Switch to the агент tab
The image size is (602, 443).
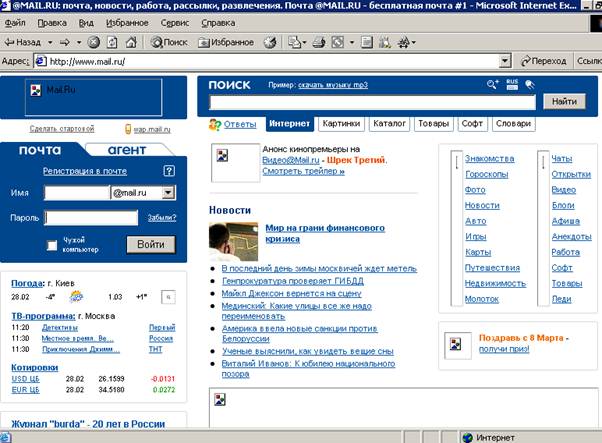tap(127, 150)
